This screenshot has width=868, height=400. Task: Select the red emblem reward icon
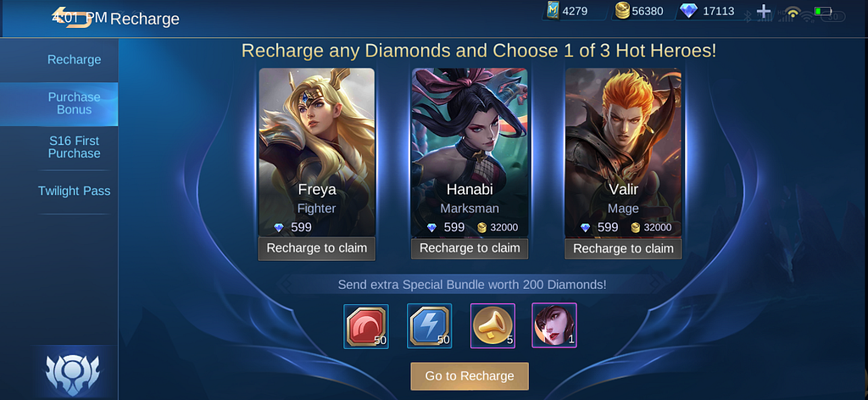pos(366,326)
